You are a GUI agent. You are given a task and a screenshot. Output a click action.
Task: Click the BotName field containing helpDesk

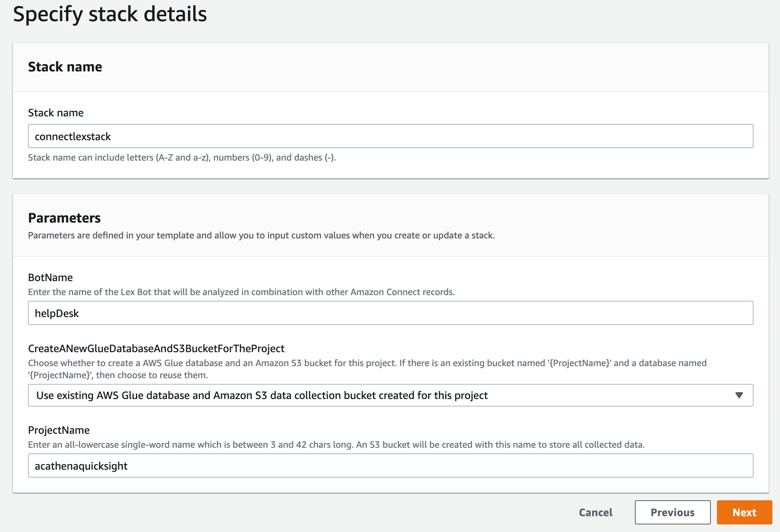point(390,313)
